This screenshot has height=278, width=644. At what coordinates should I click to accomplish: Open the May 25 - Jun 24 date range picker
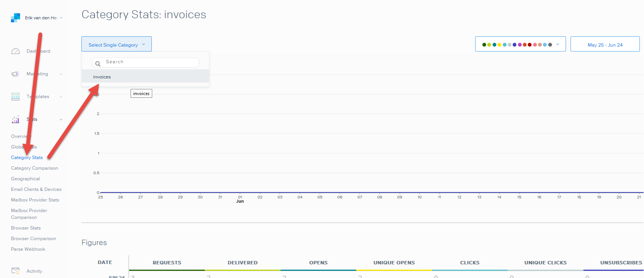point(605,45)
